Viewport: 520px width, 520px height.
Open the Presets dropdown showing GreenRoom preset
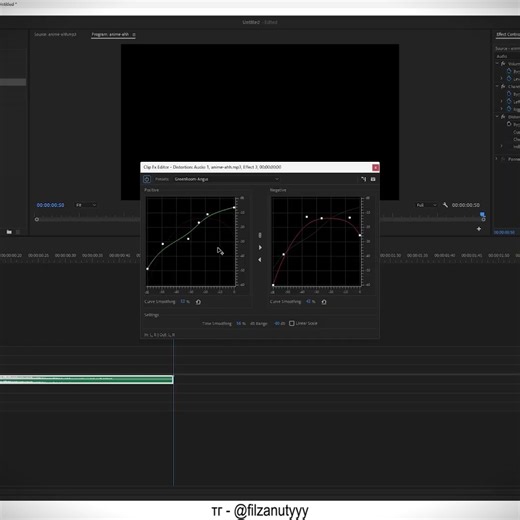(227, 179)
